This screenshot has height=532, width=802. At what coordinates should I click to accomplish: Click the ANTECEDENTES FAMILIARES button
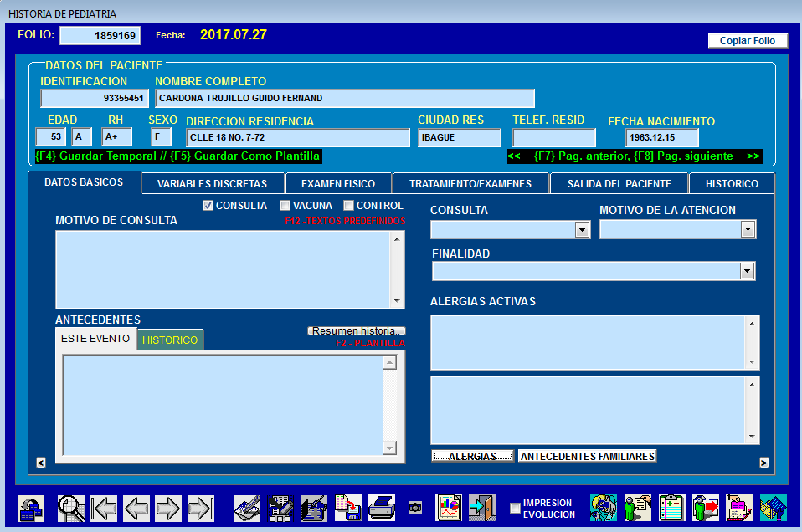587,456
